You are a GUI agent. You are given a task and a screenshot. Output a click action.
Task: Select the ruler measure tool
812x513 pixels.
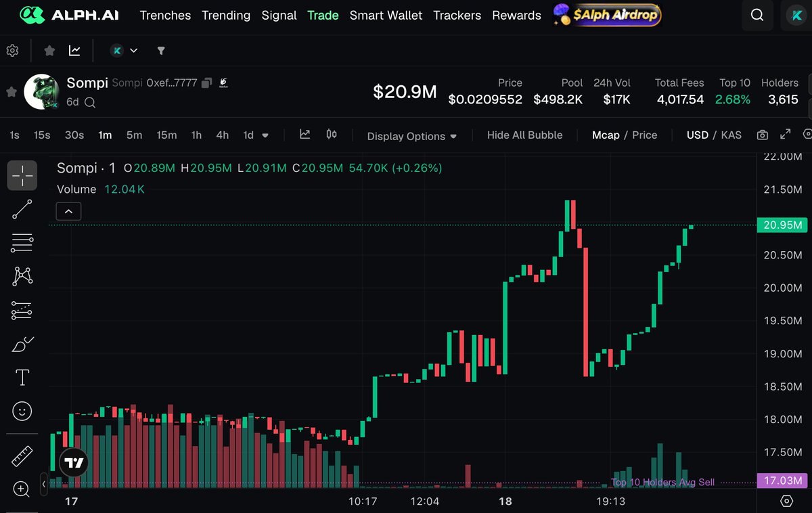tap(22, 456)
